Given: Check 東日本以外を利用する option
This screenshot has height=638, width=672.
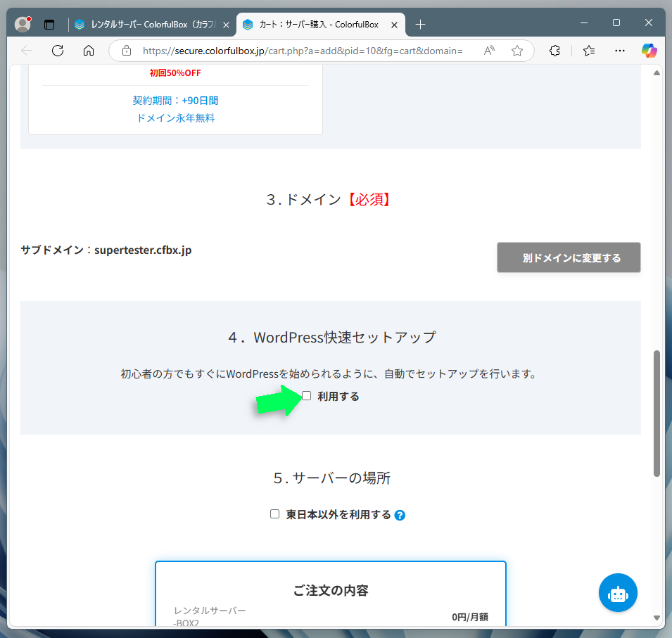Looking at the screenshot, I should (274, 513).
